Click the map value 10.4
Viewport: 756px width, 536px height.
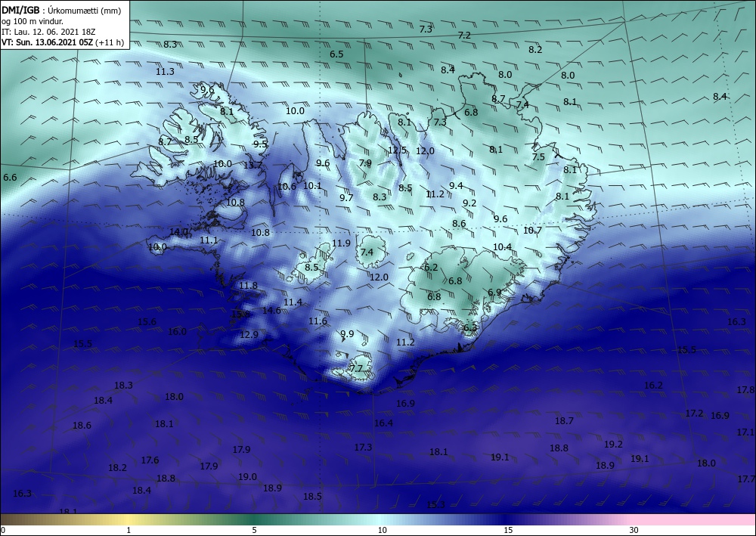coord(502,247)
